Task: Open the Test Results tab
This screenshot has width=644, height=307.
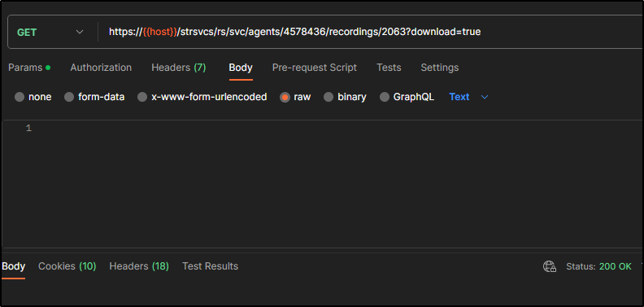Action: pyautogui.click(x=211, y=266)
